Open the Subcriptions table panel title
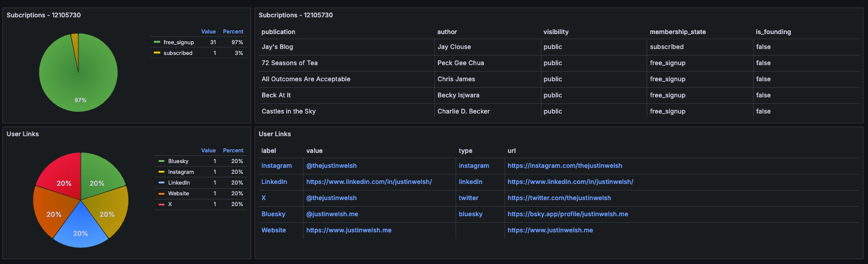Viewport: 868px width, 264px height. pyautogui.click(x=296, y=15)
